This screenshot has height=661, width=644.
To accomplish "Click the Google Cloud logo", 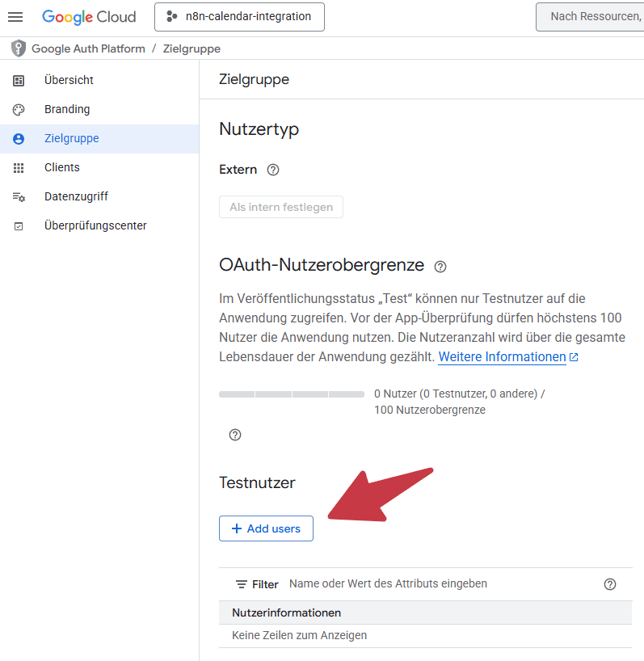I will (x=89, y=17).
